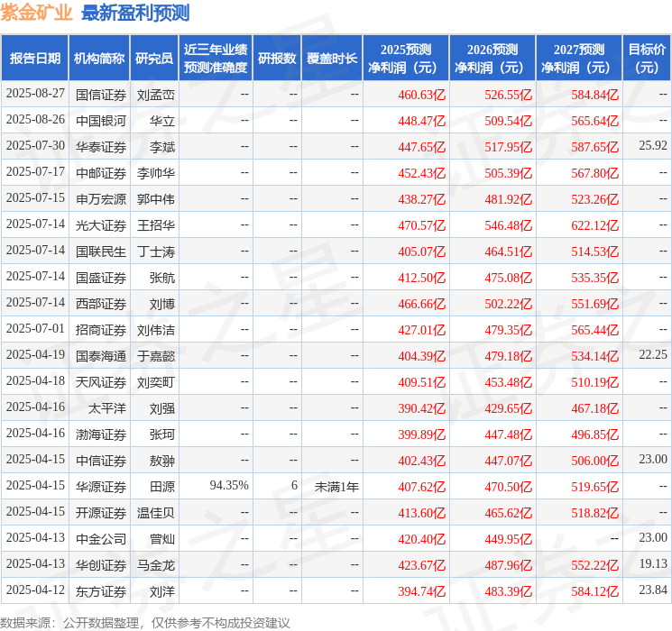Click the 报告日期 column header
This screenshot has width=672, height=631.
(34, 58)
